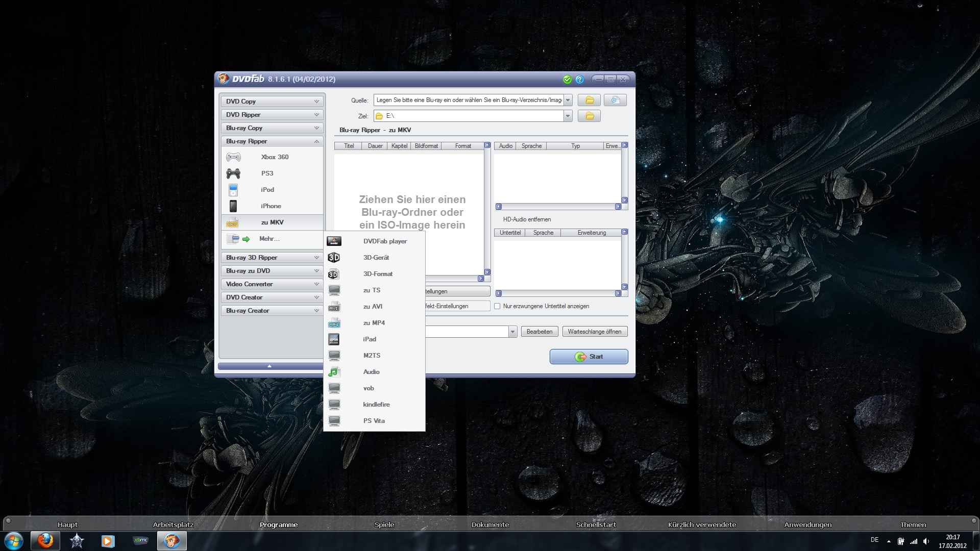Select the Xbox 360 controller icon
Image resolution: width=980 pixels, height=551 pixels.
tap(233, 157)
